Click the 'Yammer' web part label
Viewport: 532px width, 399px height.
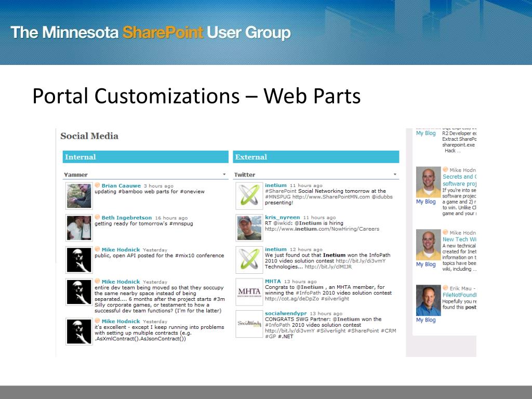pyautogui.click(x=76, y=175)
